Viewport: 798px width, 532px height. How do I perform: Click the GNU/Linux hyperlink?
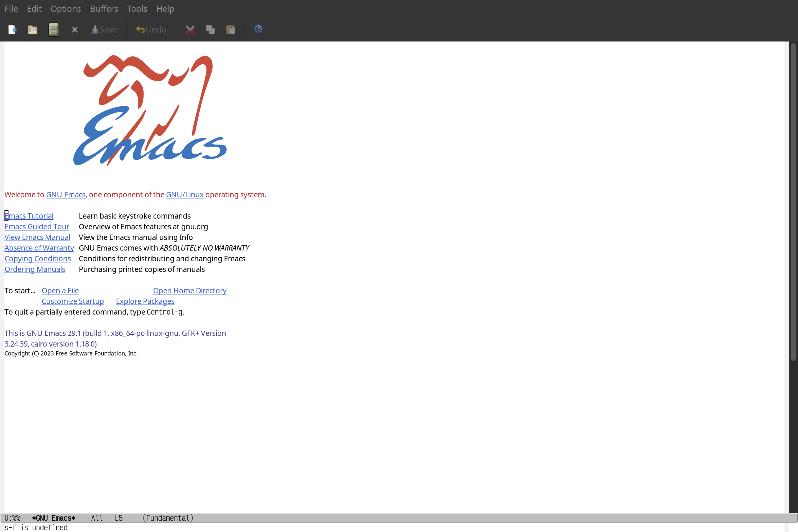tap(185, 194)
